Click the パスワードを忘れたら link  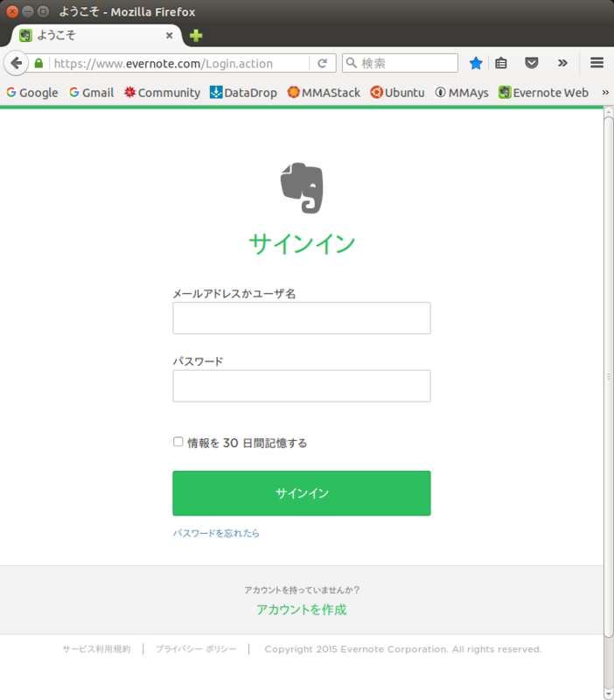(x=216, y=533)
